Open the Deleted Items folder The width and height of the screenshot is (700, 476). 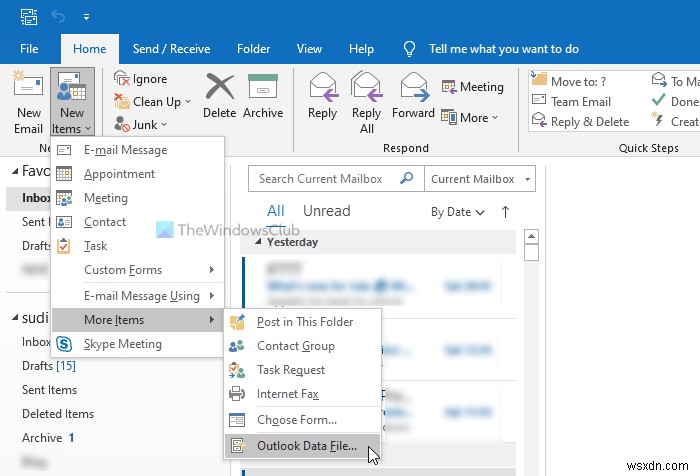(x=58, y=414)
